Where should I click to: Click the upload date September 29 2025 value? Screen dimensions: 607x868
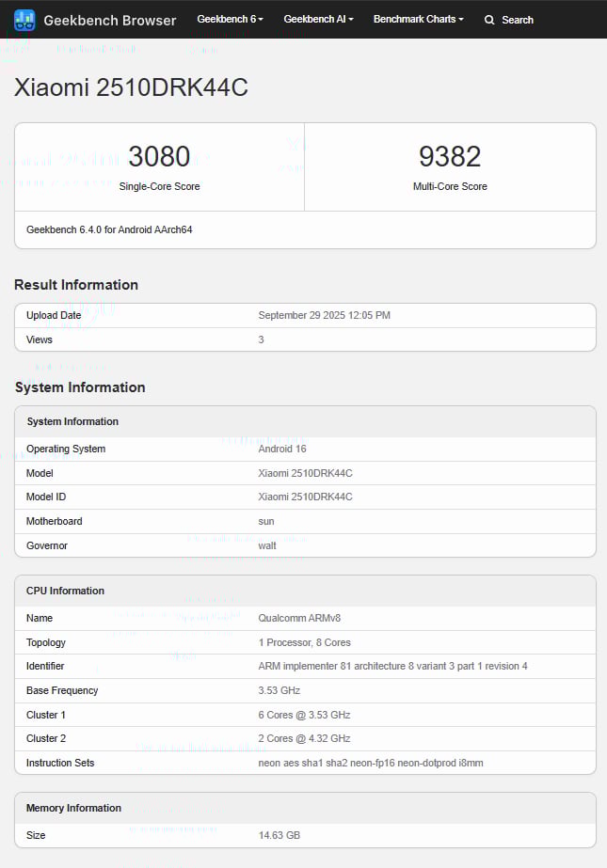324,315
